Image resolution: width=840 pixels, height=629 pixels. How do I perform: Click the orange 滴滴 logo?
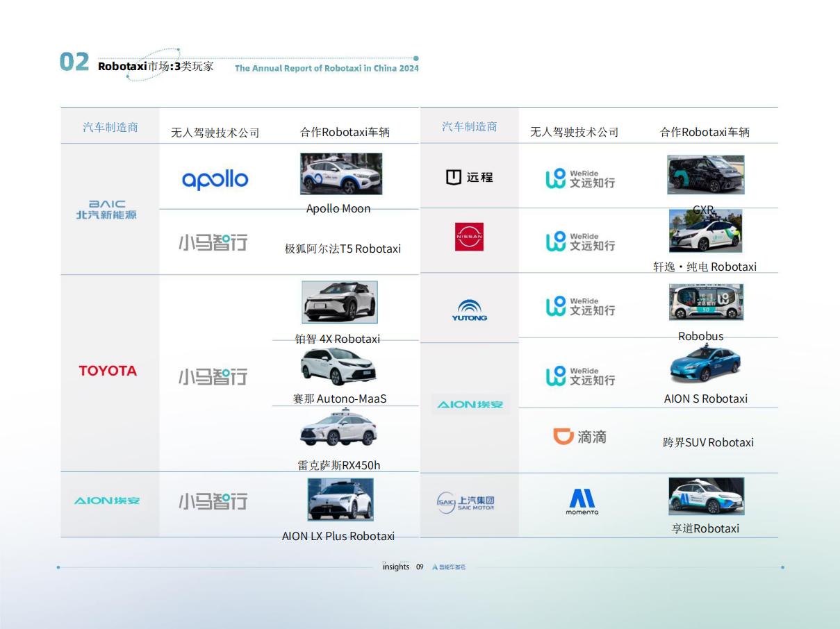click(x=579, y=437)
